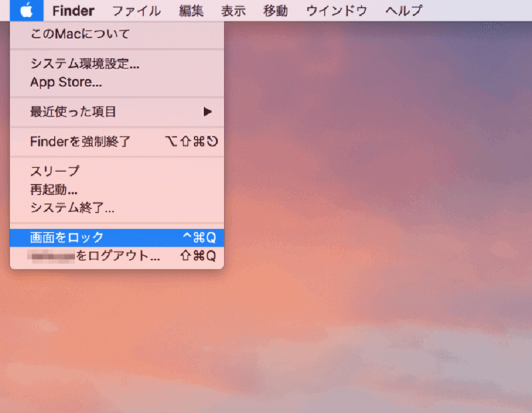Screen dimensions: 532x413
Task: Open the ヘルプ menu
Action: (404, 11)
